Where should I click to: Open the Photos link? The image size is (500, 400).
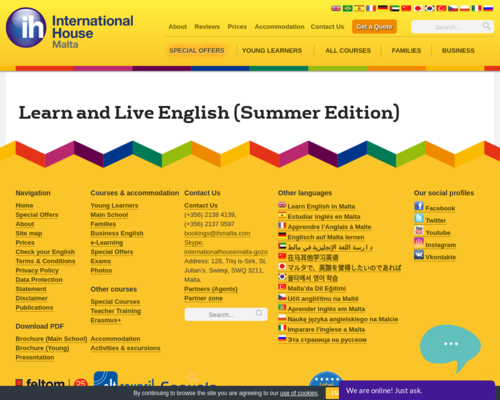[x=101, y=271]
